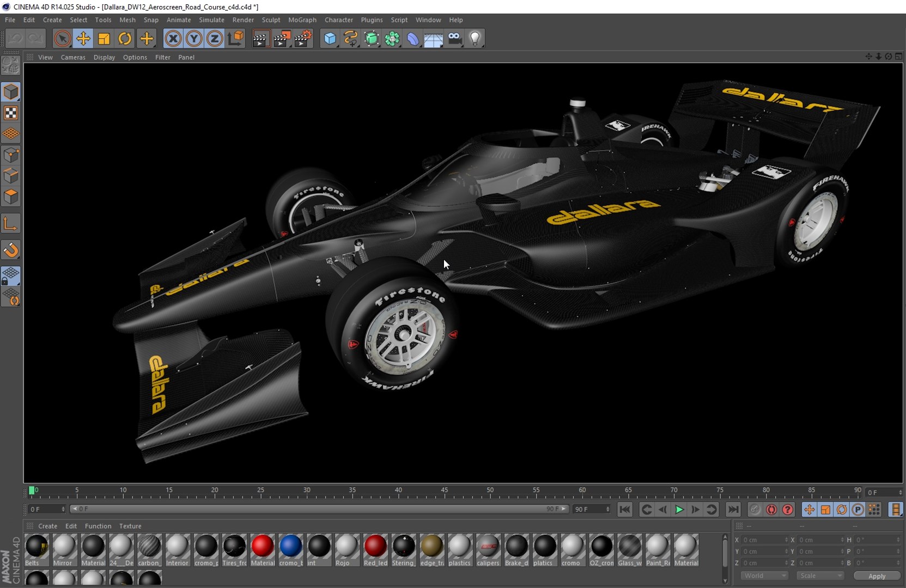Open the MoGraph menu
This screenshot has height=588, width=906.
coord(302,20)
